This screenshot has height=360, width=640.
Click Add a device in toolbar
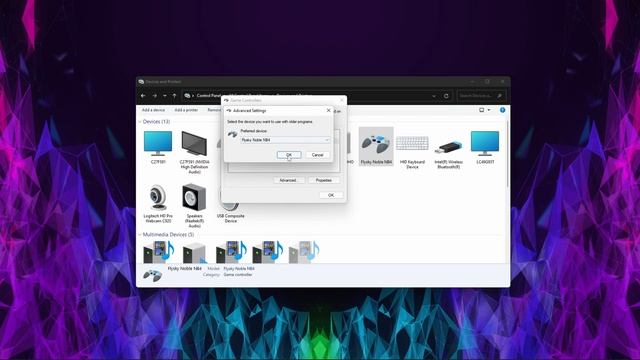153,110
